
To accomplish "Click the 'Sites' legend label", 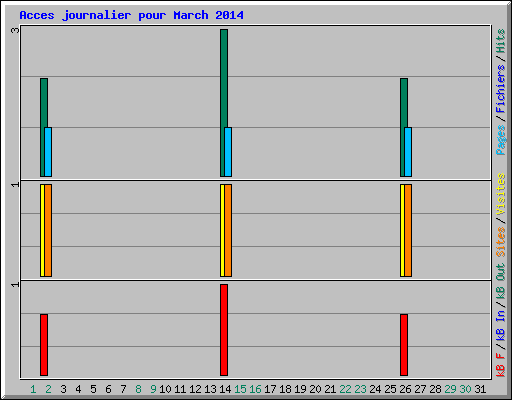I will coord(501,242).
